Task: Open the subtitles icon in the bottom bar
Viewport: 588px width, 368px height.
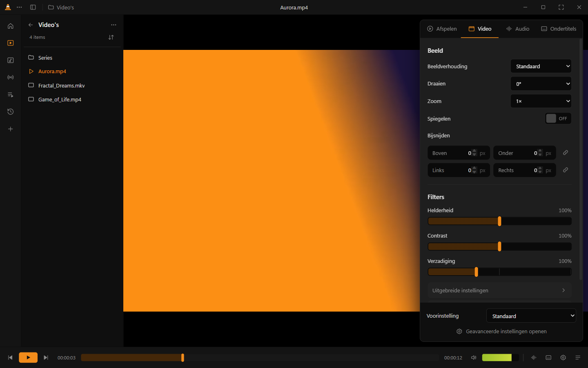Action: click(x=548, y=357)
